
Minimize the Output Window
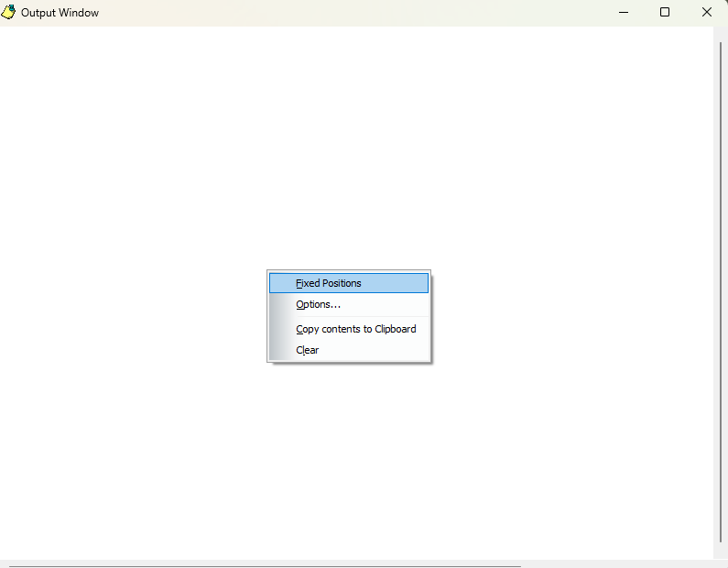pyautogui.click(x=624, y=12)
